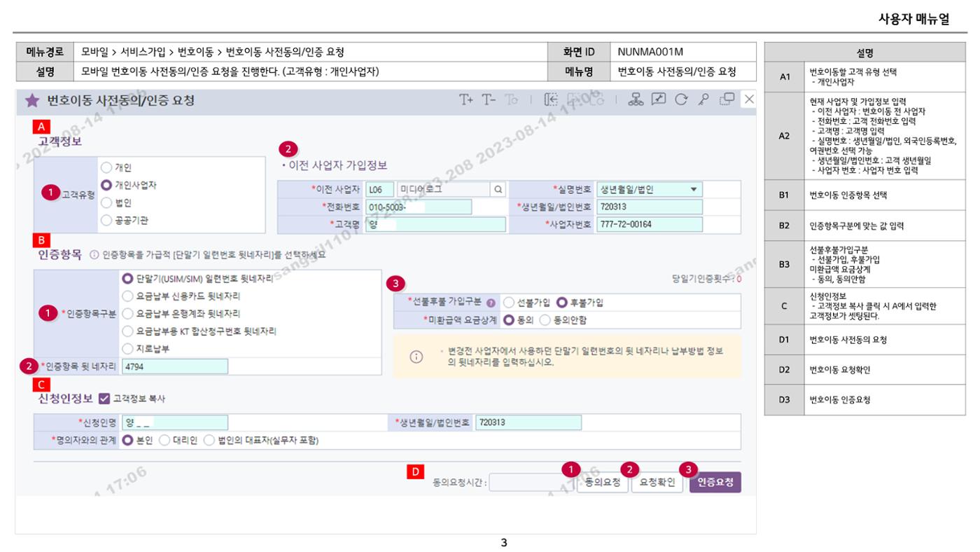This screenshot has height=552, width=980.
Task: Open the detach window icon
Action: coord(727,99)
